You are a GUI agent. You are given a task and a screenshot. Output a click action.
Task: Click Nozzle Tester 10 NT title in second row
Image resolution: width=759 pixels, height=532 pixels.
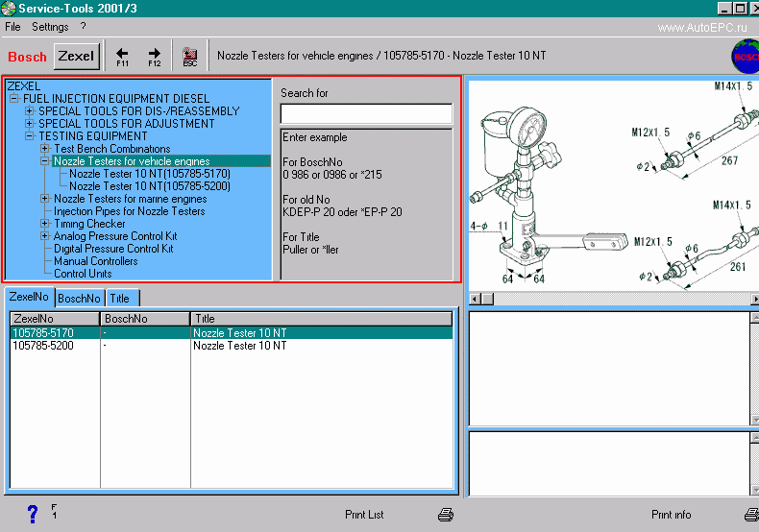click(x=239, y=346)
